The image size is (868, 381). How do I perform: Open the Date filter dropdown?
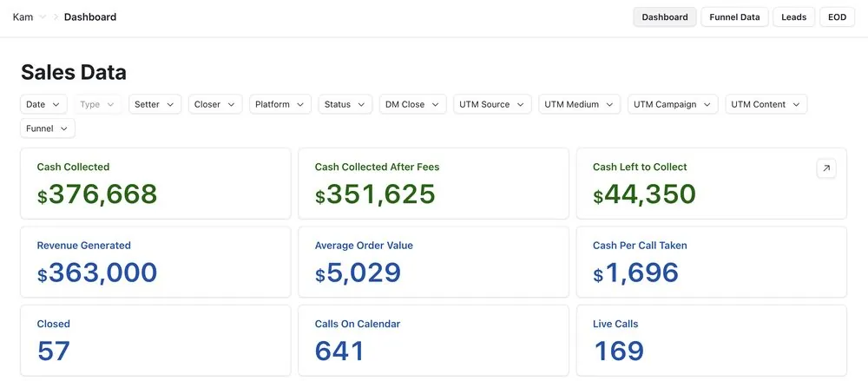click(43, 104)
